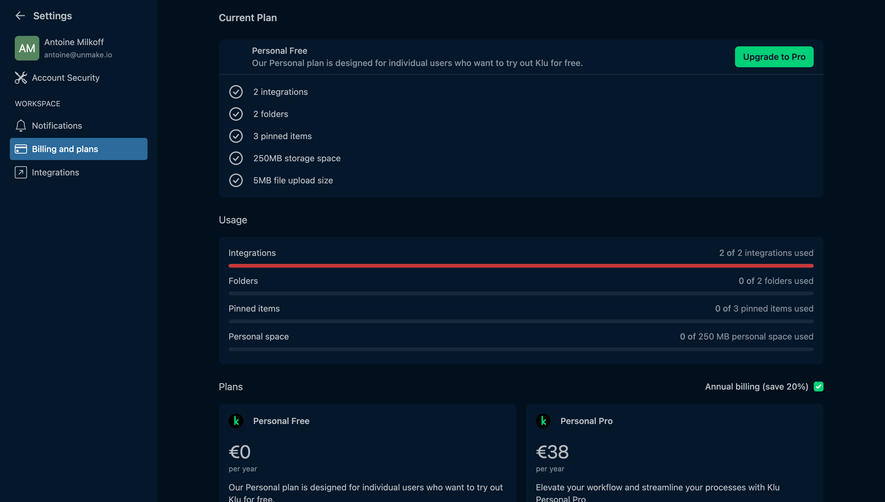Select text '0 of 2 folders used'

pyautogui.click(x=776, y=281)
